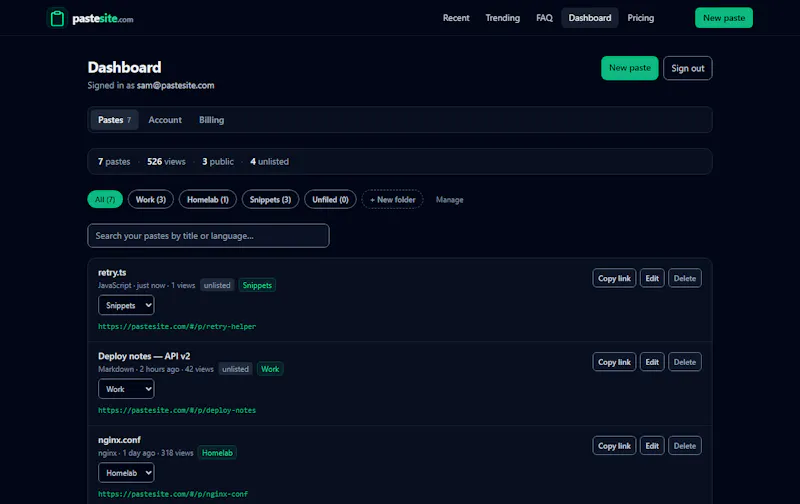Viewport: 800px width, 504px height.
Task: Click the pastesite clipboard logo icon
Action: [x=57, y=18]
